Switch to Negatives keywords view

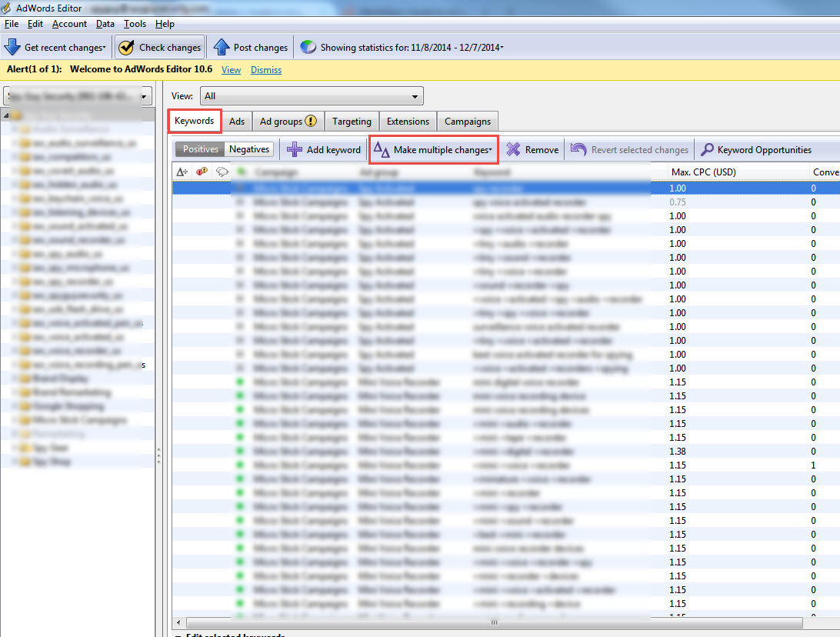click(249, 149)
